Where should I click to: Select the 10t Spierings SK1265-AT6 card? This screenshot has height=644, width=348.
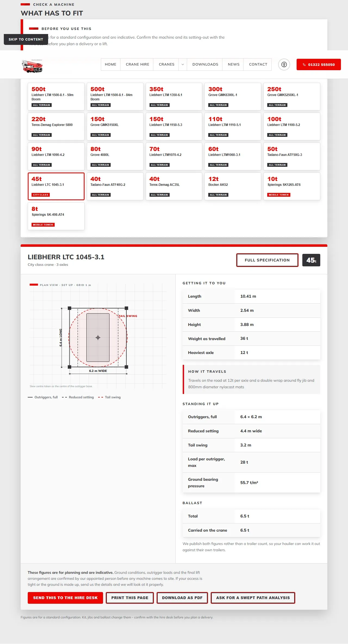292,186
